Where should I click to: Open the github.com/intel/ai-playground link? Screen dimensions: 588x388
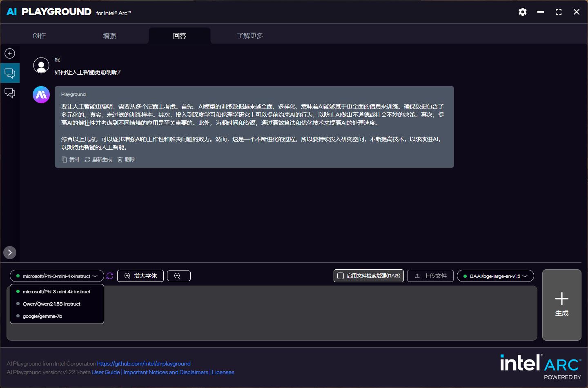pyautogui.click(x=144, y=364)
